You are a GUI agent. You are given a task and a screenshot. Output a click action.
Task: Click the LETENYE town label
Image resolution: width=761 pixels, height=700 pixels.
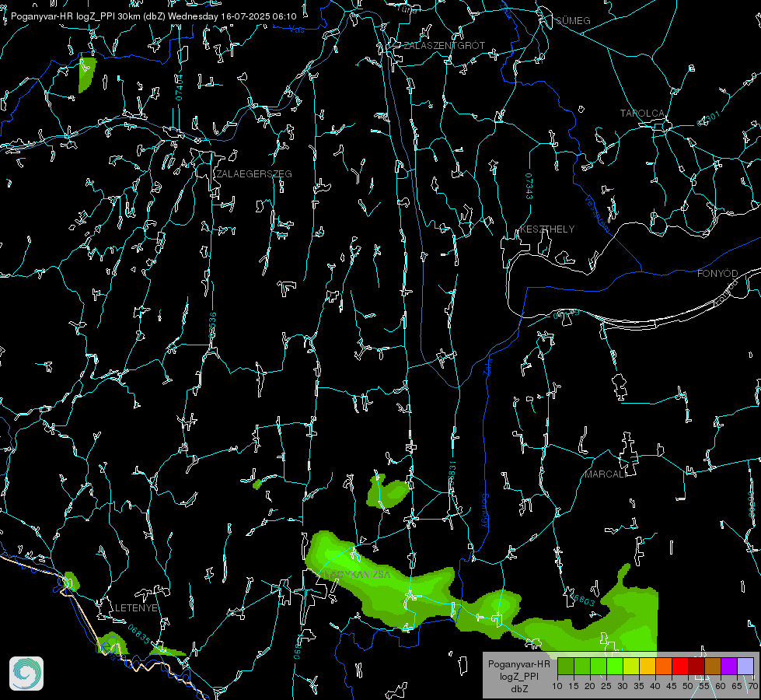136,608
